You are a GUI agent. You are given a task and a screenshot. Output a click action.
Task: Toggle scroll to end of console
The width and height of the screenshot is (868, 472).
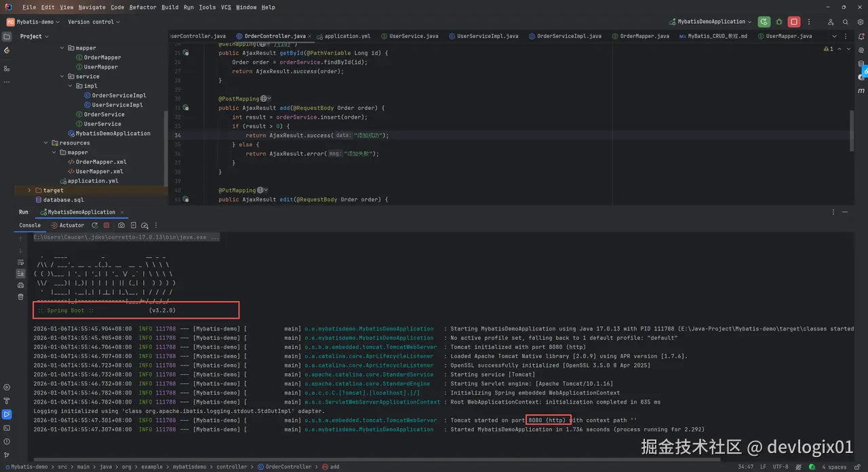(x=20, y=273)
